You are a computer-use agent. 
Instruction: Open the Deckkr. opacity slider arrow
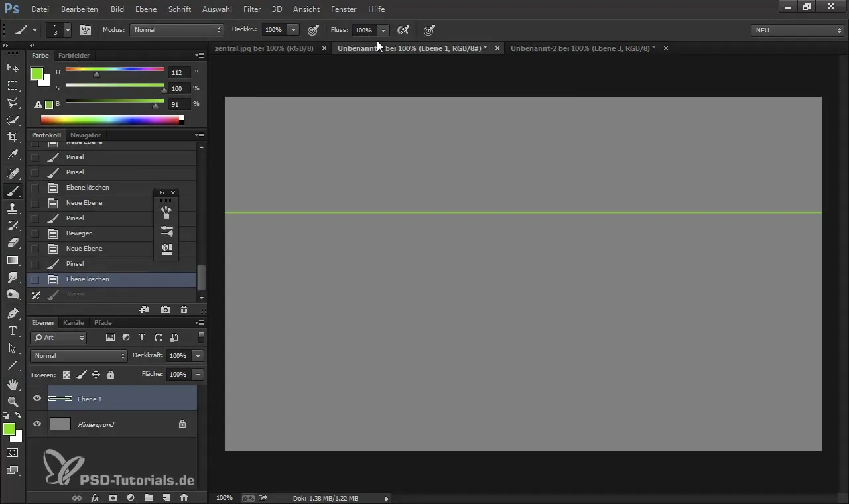click(293, 30)
